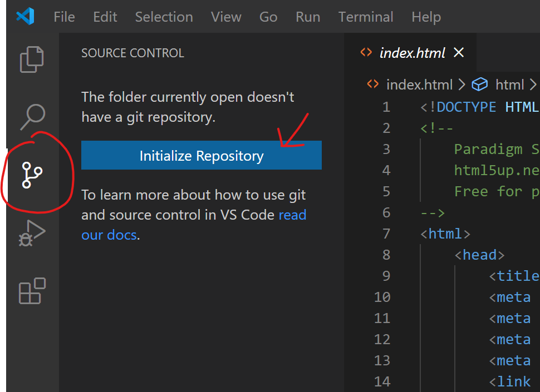Show the Extensions view icon

pyautogui.click(x=32, y=291)
